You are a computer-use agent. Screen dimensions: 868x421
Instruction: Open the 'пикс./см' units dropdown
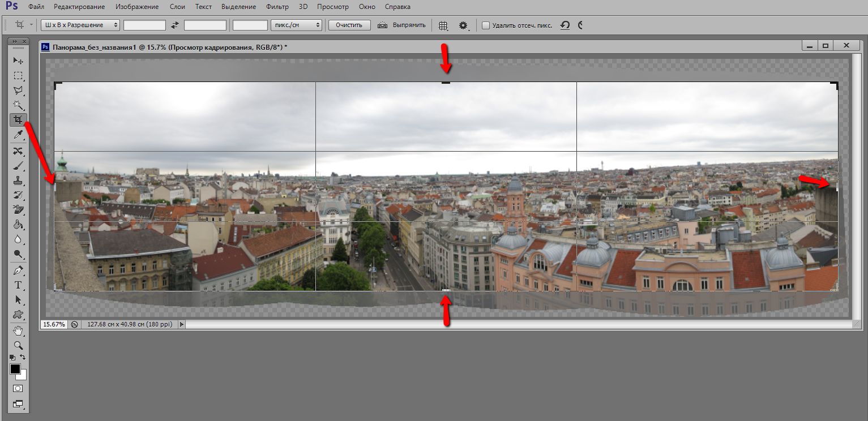coord(296,25)
